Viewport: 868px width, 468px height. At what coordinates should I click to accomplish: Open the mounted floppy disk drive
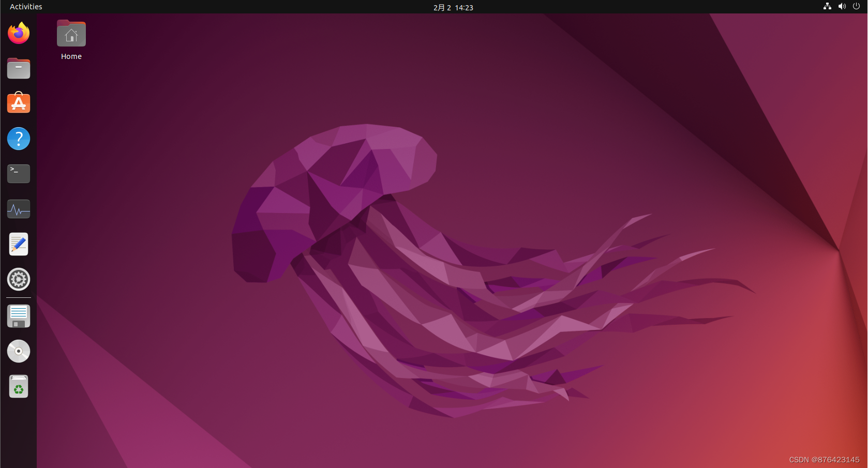18,315
